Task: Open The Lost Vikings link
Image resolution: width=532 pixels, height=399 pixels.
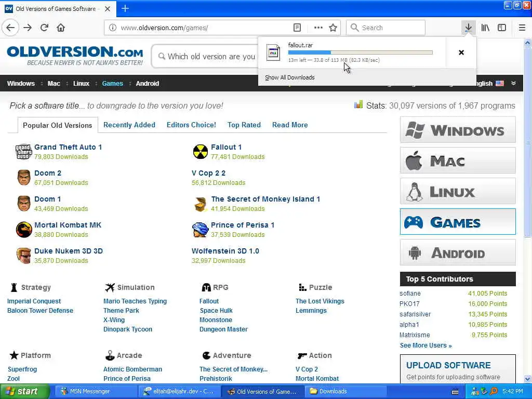Action: (x=320, y=301)
